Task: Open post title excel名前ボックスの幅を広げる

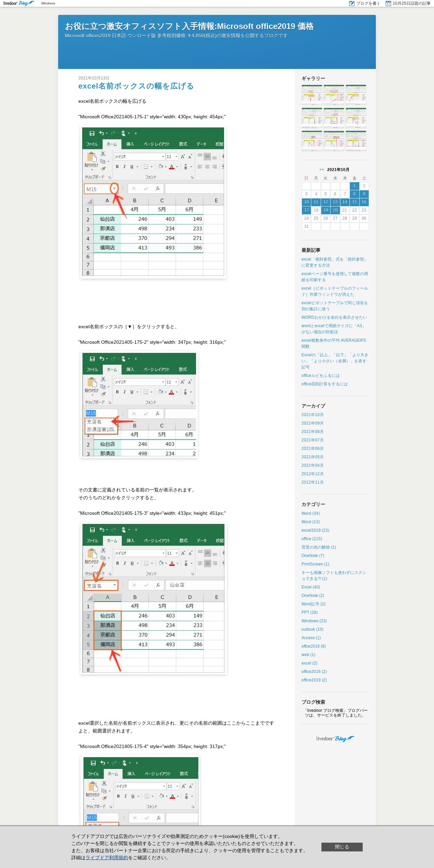Action: click(x=136, y=86)
